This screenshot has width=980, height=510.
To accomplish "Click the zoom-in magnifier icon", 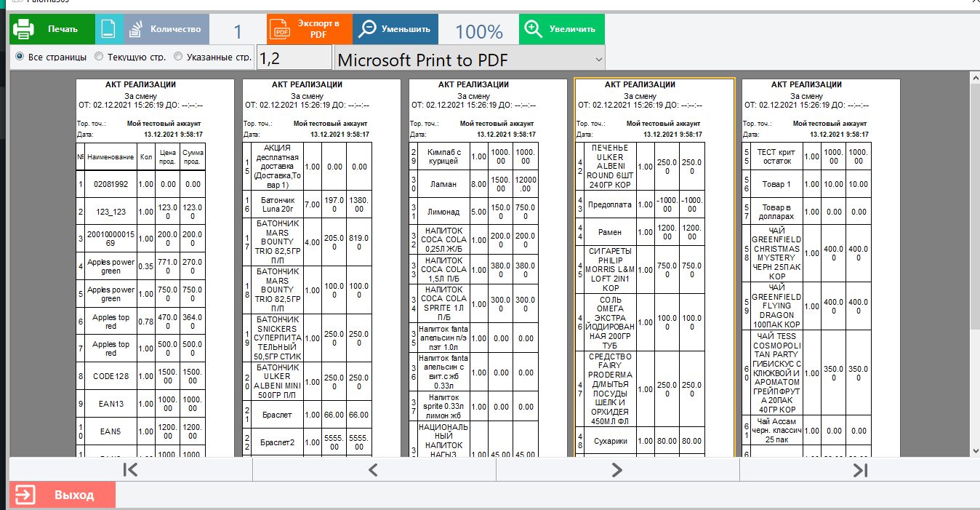I will coord(534,29).
